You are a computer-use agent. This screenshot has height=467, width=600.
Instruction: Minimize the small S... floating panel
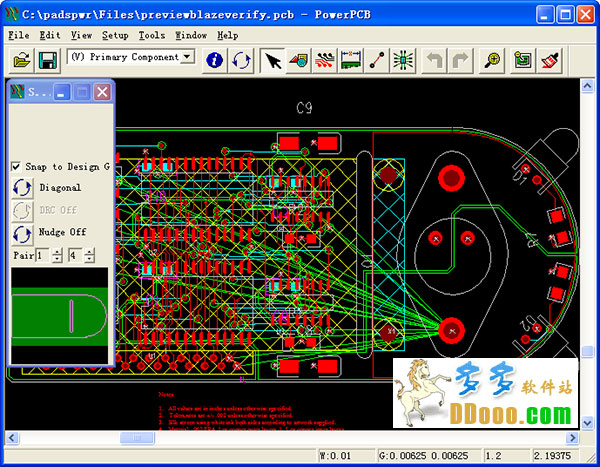[62, 92]
